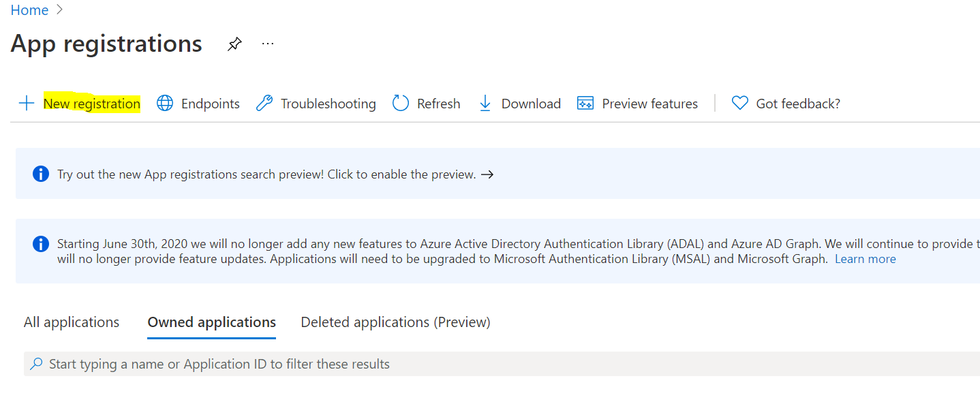Viewport: 980px width, 402px height.
Task: Select the Owned applications tab
Action: 212,322
